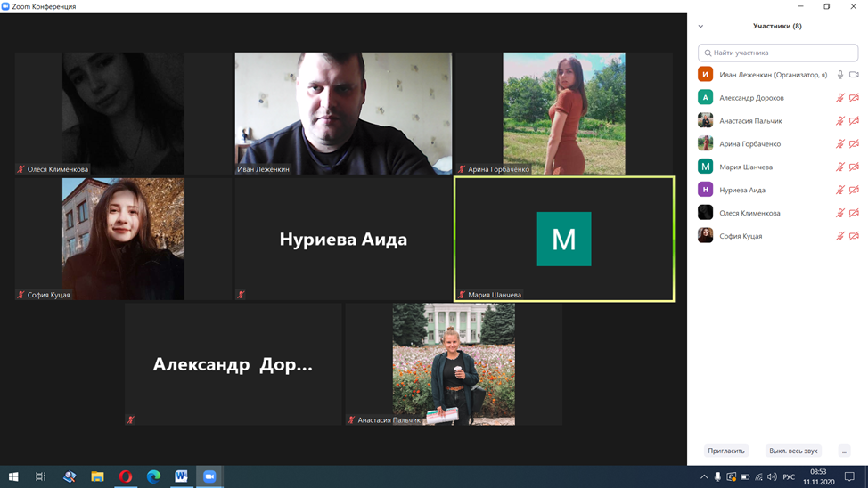Screen dimensions: 868x488
Task: Toggle Арина Горбаченко's disabled camera icon
Action: coord(854,144)
